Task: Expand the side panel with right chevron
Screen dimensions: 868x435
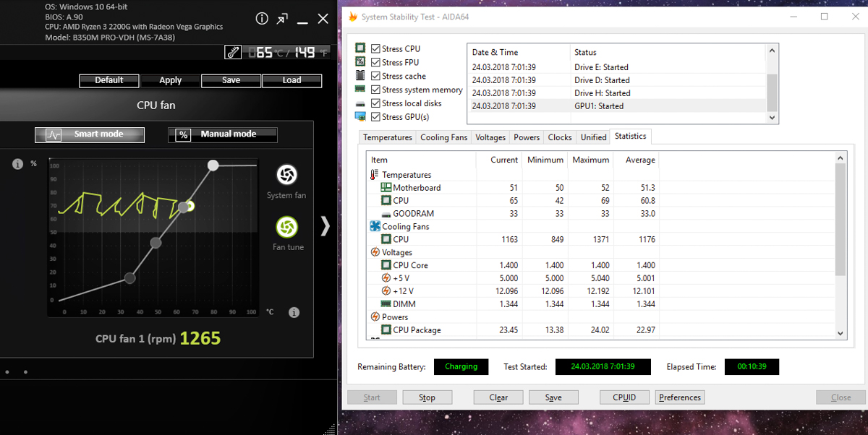Action: click(325, 226)
